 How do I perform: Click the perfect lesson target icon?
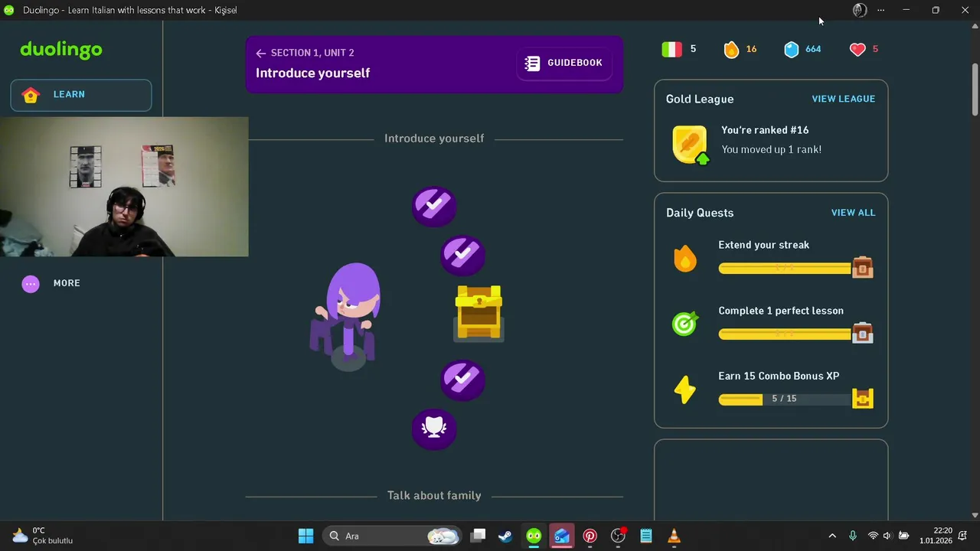684,324
